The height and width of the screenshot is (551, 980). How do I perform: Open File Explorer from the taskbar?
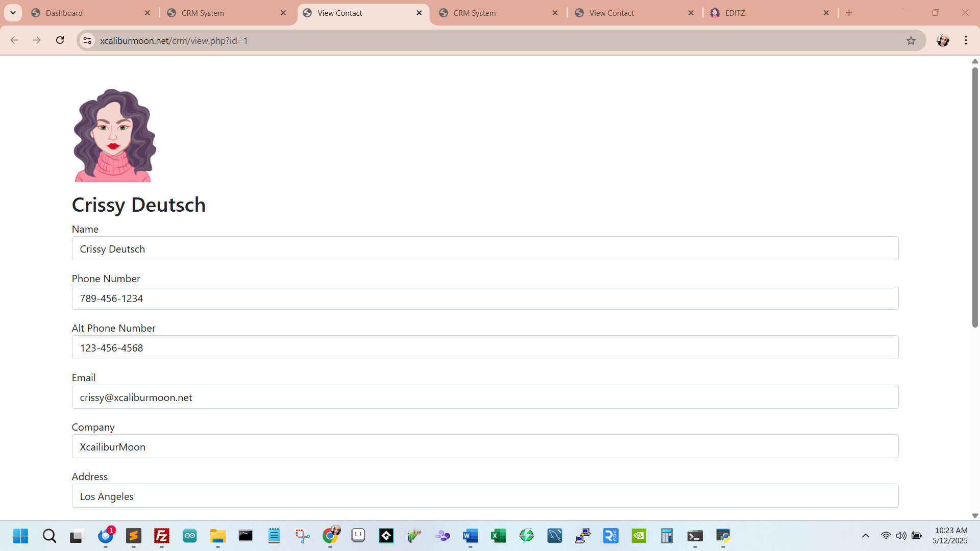click(218, 536)
